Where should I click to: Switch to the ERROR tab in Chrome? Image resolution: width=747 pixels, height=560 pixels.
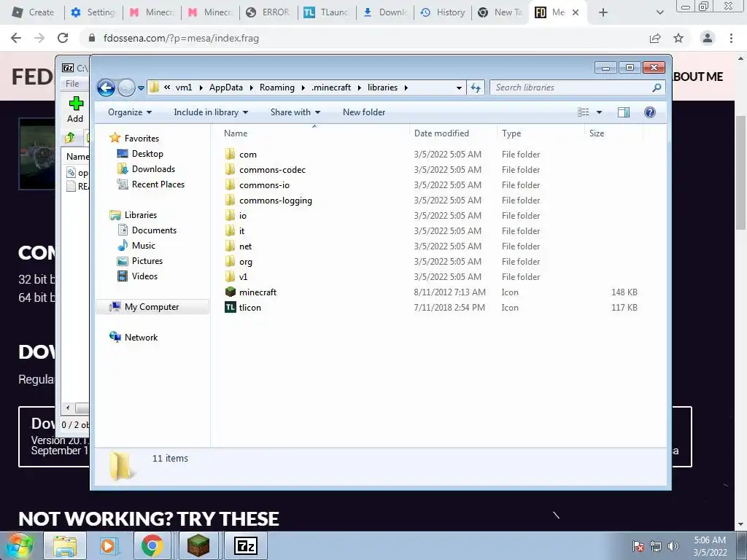(268, 12)
